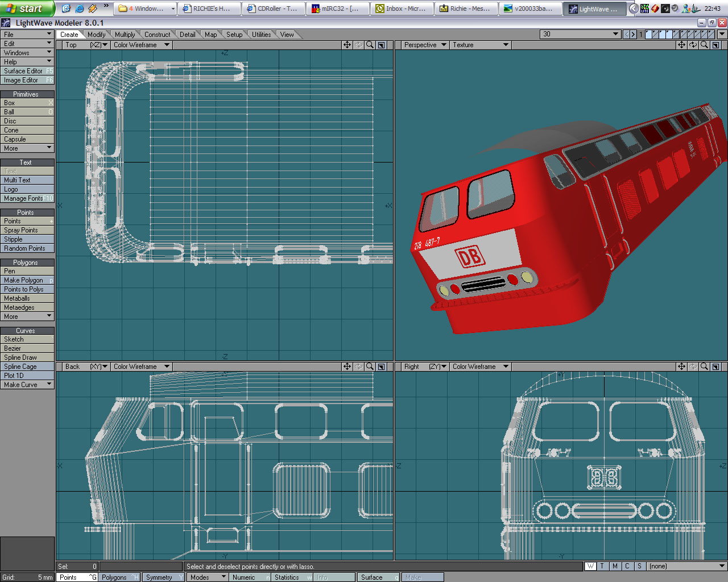Click the zoom magnifier icon of Top viewport
The image size is (728, 582).
[x=370, y=45]
